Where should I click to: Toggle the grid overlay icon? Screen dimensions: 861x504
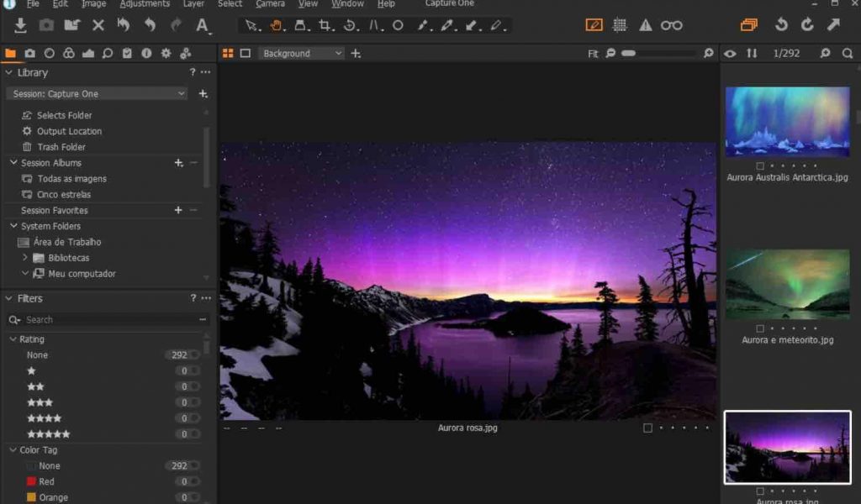tap(620, 25)
